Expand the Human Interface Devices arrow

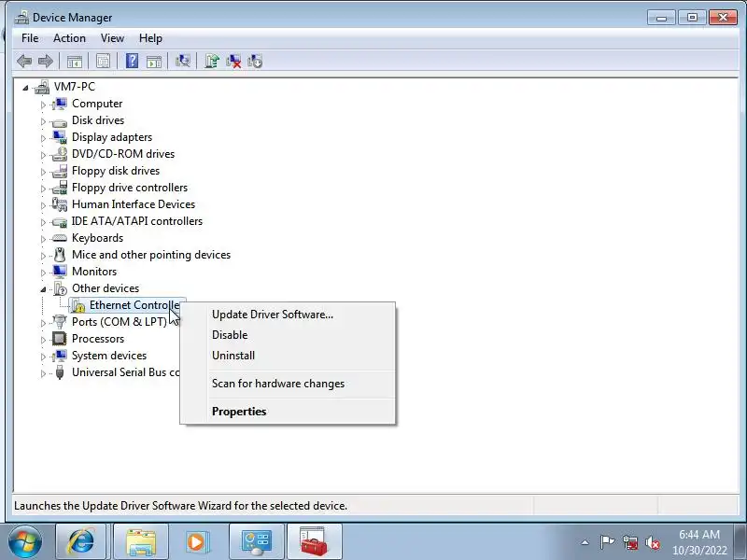[43, 205]
